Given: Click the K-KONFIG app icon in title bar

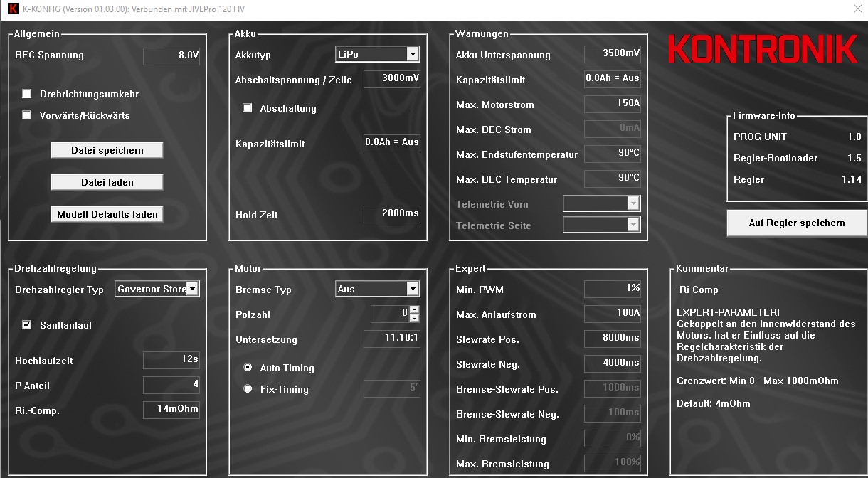Looking at the screenshot, I should [12, 9].
